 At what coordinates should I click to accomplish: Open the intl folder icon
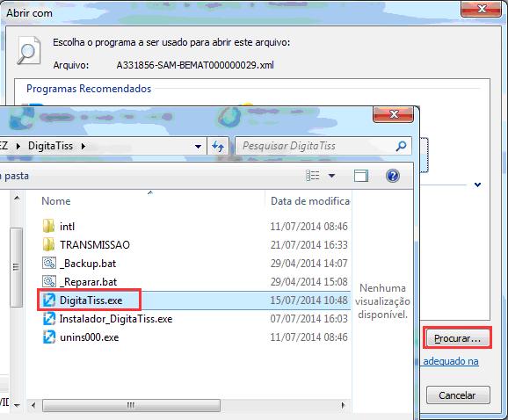49,226
